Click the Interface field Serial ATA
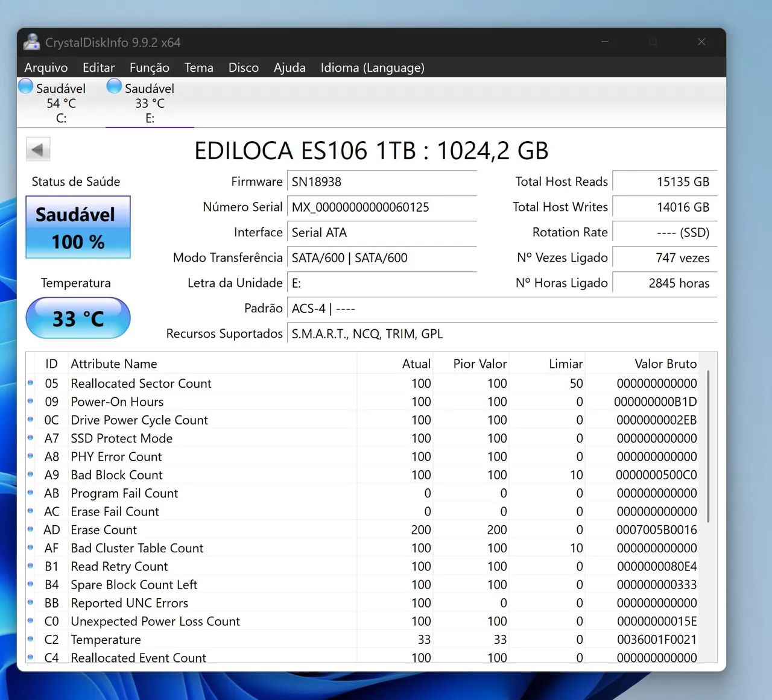772x700 pixels. [382, 233]
